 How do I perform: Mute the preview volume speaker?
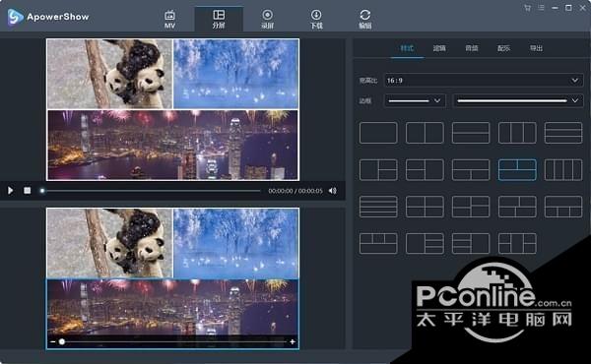pyautogui.click(x=333, y=191)
